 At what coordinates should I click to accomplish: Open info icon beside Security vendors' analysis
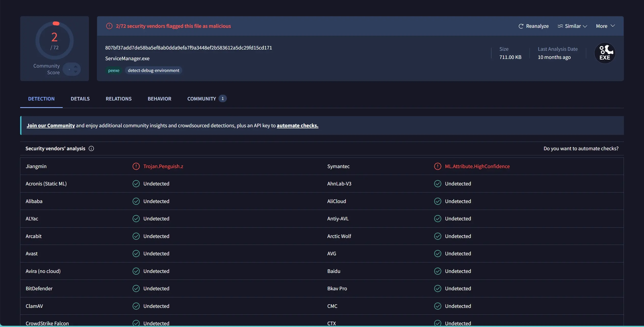[x=91, y=148]
